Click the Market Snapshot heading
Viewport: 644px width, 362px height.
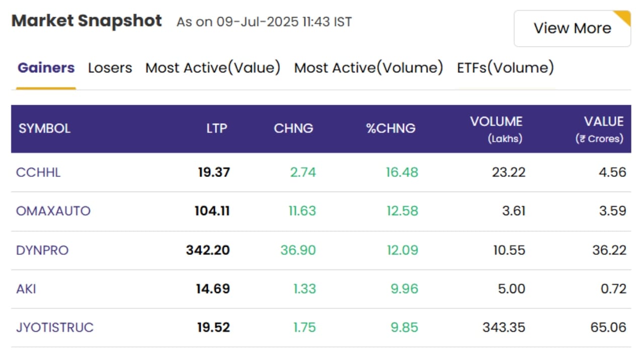pyautogui.click(x=87, y=21)
